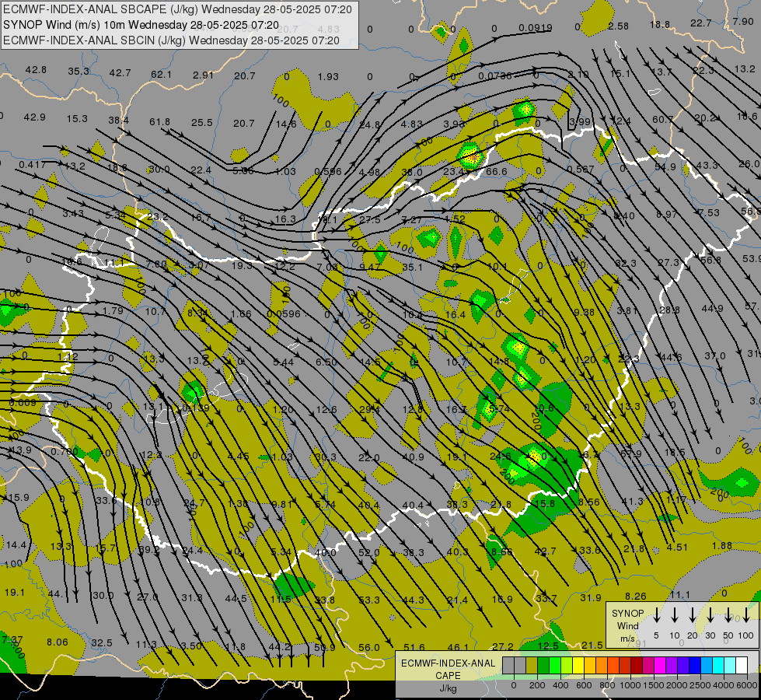The width and height of the screenshot is (761, 700).
Task: Select the olive swatch in the CAPE scale
Action: tap(532, 665)
